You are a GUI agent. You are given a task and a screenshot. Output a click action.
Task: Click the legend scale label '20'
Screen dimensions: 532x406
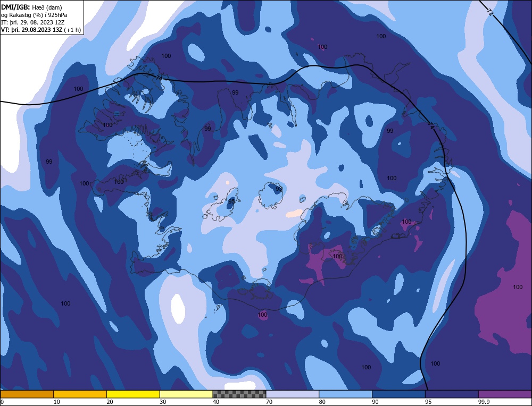[x=110, y=402]
